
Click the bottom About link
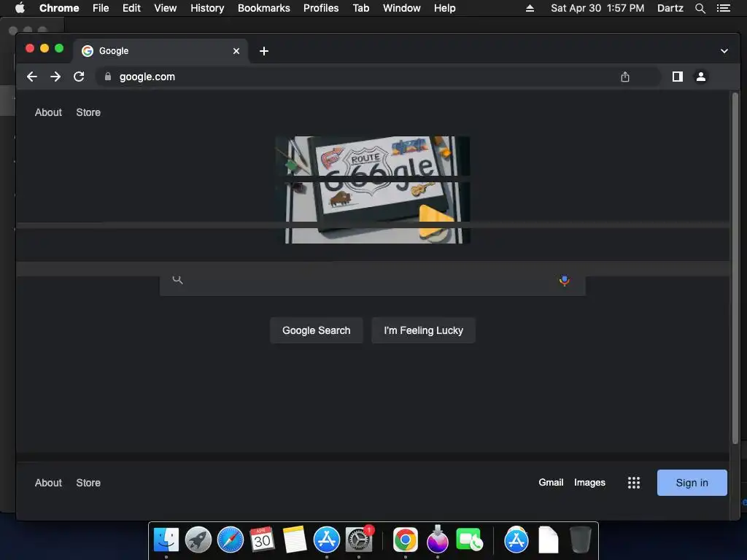[x=48, y=483]
